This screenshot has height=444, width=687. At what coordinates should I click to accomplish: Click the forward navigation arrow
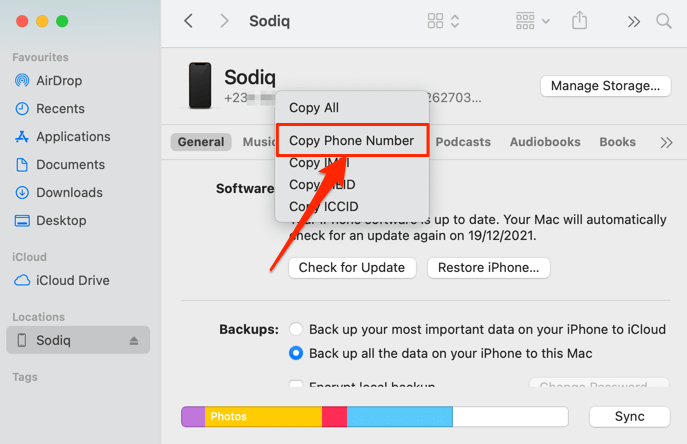point(224,21)
